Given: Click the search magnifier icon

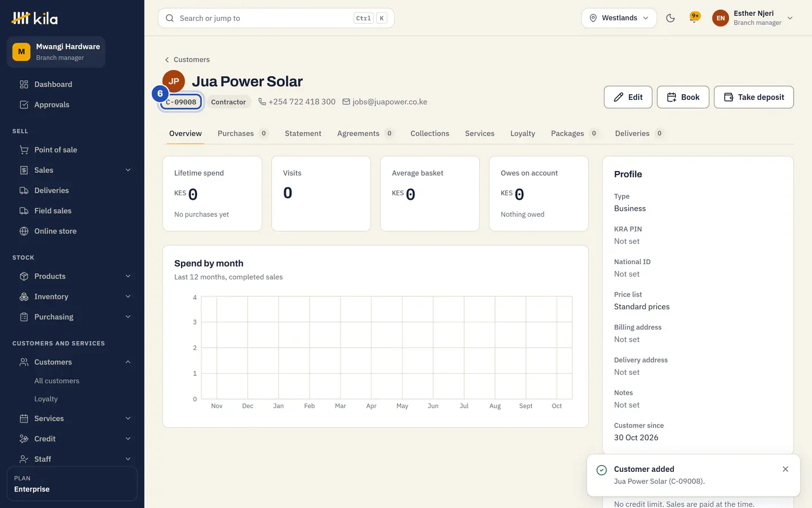Looking at the screenshot, I should click(x=170, y=18).
